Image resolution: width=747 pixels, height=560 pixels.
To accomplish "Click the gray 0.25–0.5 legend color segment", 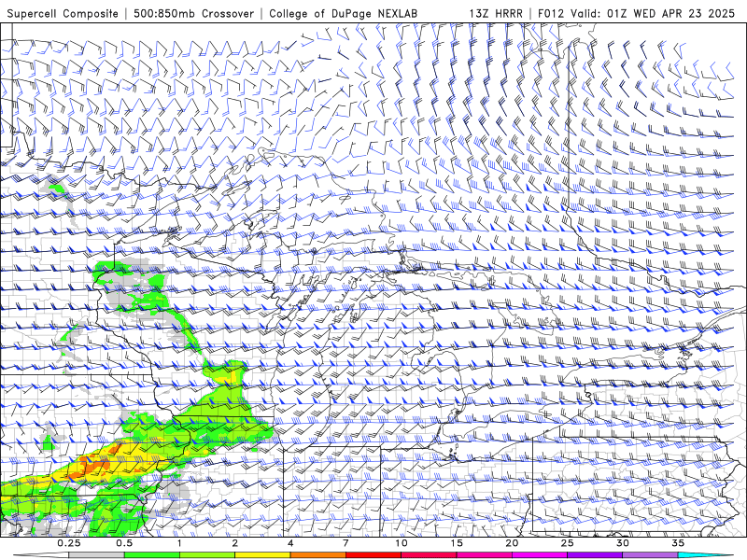I will click(97, 555).
